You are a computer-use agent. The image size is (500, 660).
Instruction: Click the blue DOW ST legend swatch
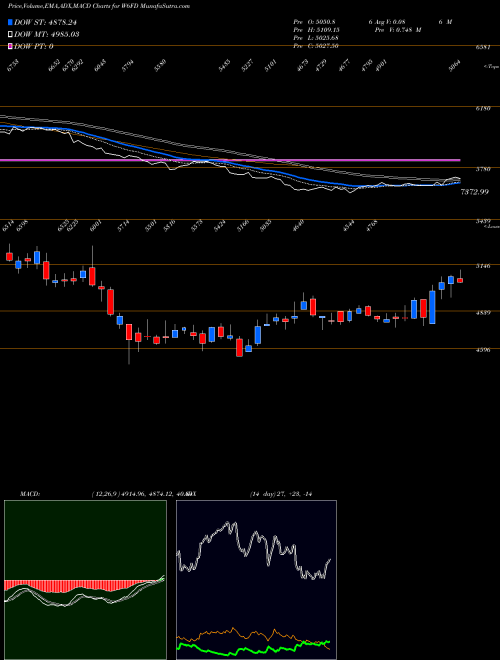11,22
